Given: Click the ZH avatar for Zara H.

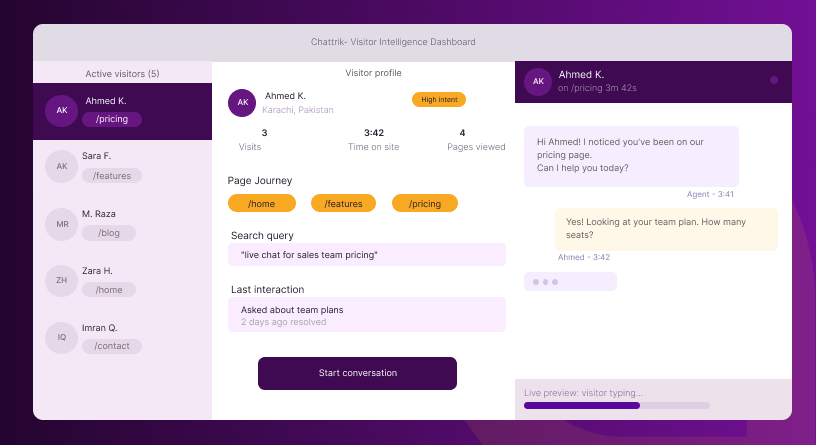Looking at the screenshot, I should (61, 281).
